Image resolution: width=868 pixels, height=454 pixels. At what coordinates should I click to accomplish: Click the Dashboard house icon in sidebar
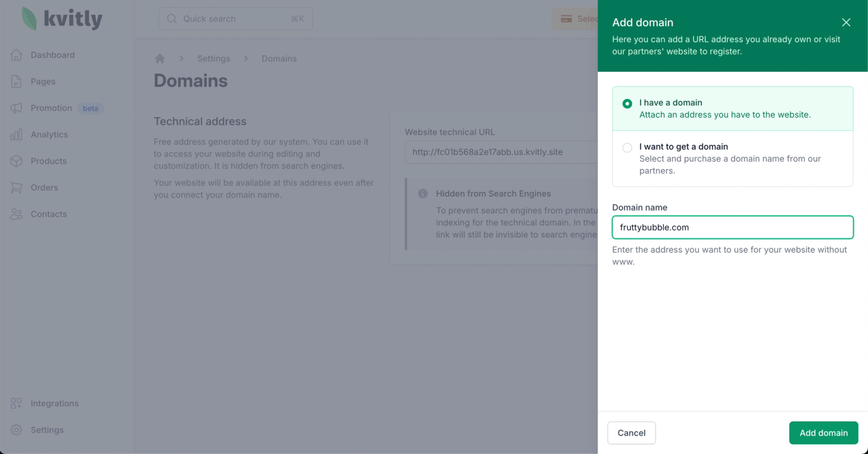pos(17,55)
